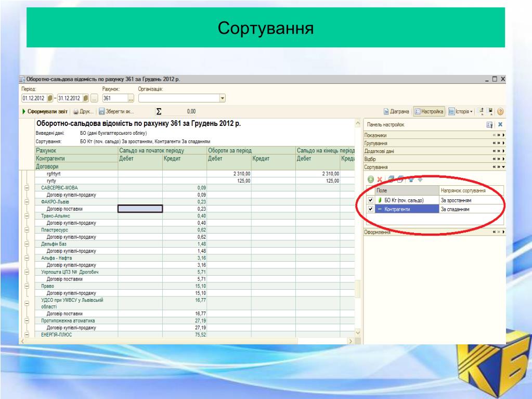
Task: Open help with the question mark icon
Action: [x=500, y=111]
